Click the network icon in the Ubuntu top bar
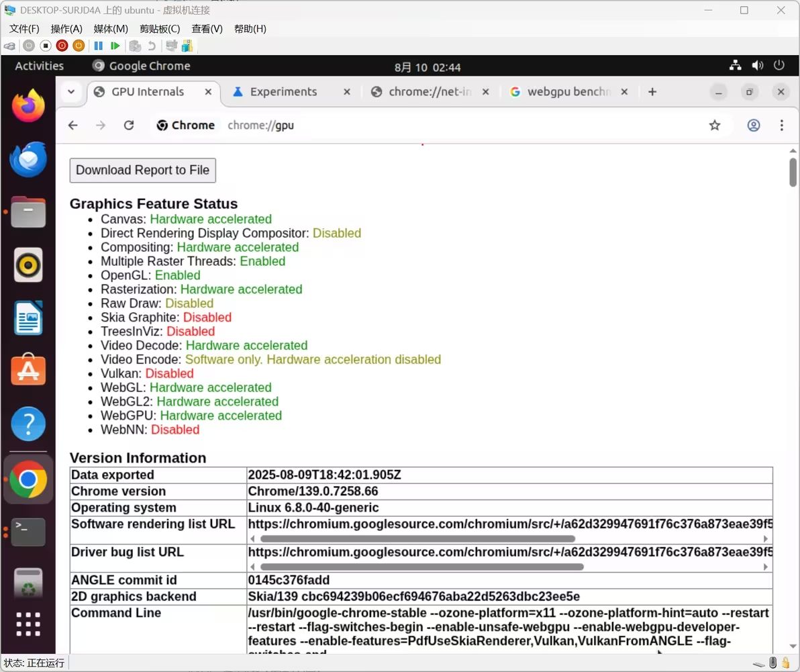This screenshot has height=672, width=800. [x=735, y=65]
